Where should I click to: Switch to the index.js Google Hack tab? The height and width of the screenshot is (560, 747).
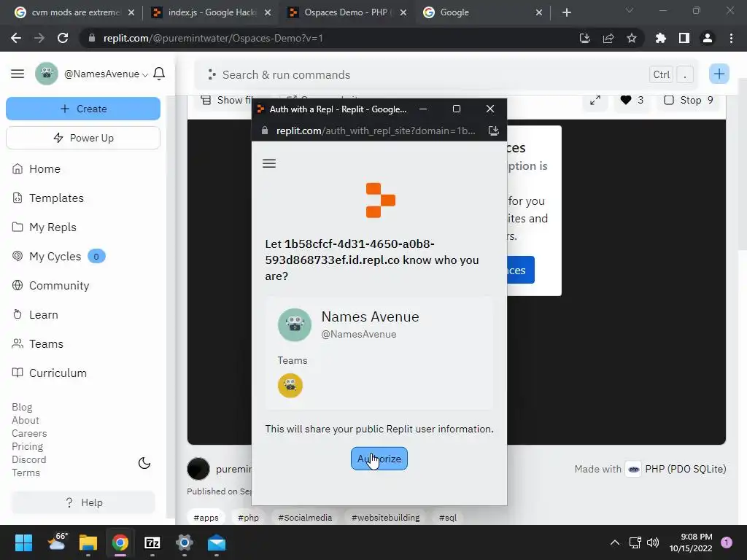(212, 12)
